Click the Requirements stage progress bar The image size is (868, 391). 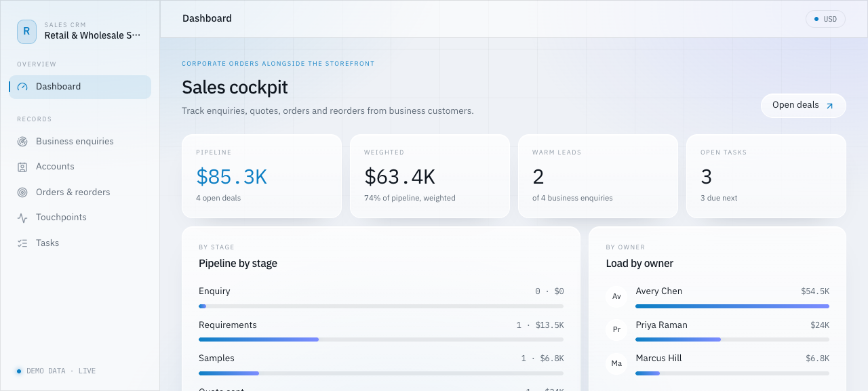pyautogui.click(x=381, y=339)
